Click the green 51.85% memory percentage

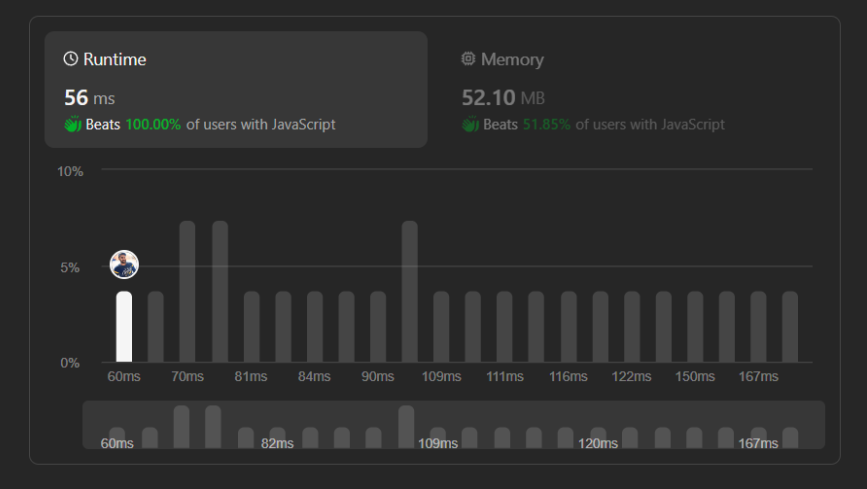pos(547,125)
